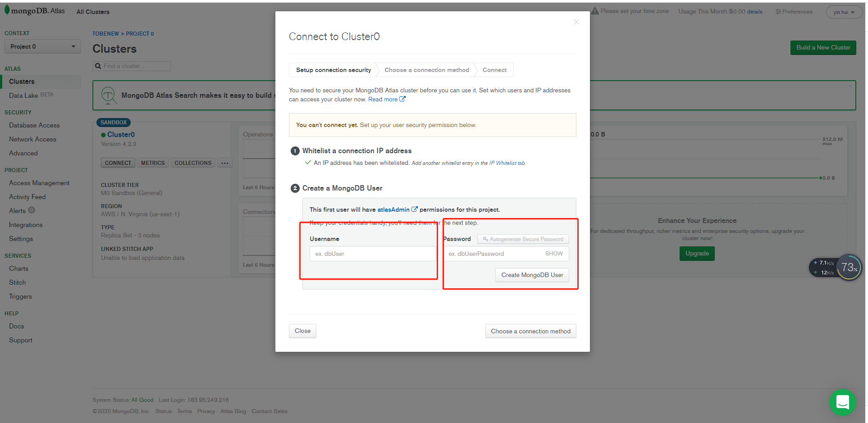868x423 pixels.
Task: Close the Connect to Cluster0 dialog with X
Action: [576, 22]
